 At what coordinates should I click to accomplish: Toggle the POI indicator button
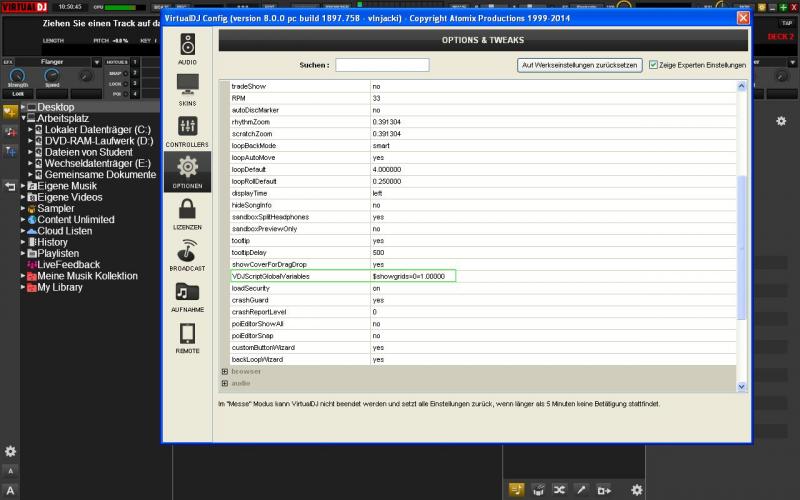click(126, 94)
